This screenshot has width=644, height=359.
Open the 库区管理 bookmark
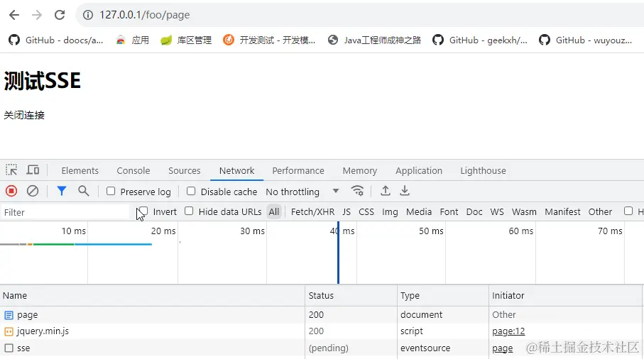186,40
